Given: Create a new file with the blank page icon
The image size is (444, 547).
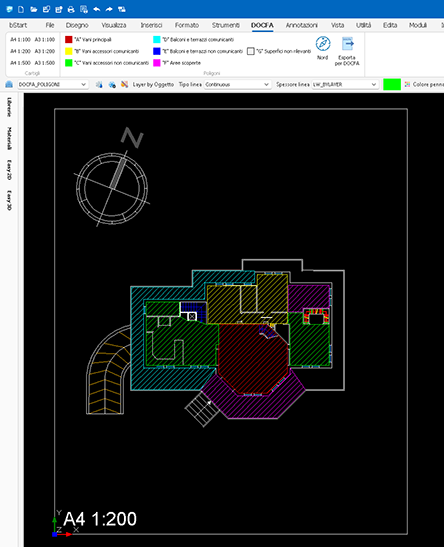Looking at the screenshot, I should coord(21,9).
